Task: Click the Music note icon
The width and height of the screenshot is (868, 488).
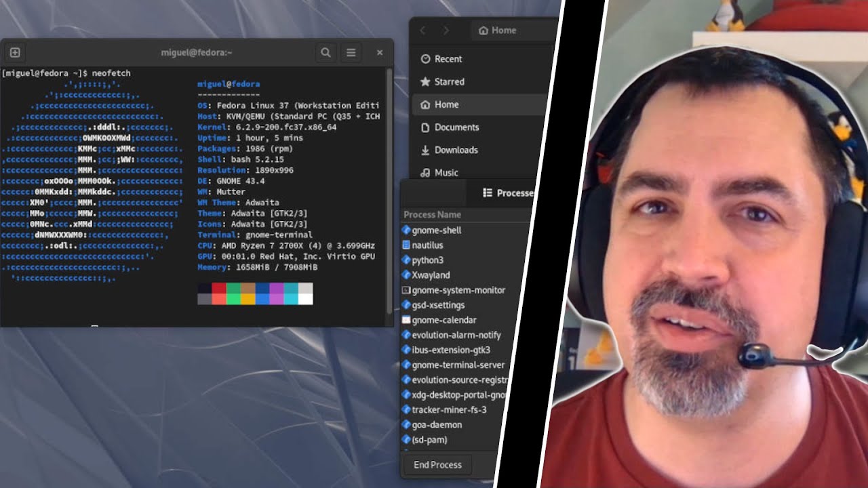Action: coord(425,172)
